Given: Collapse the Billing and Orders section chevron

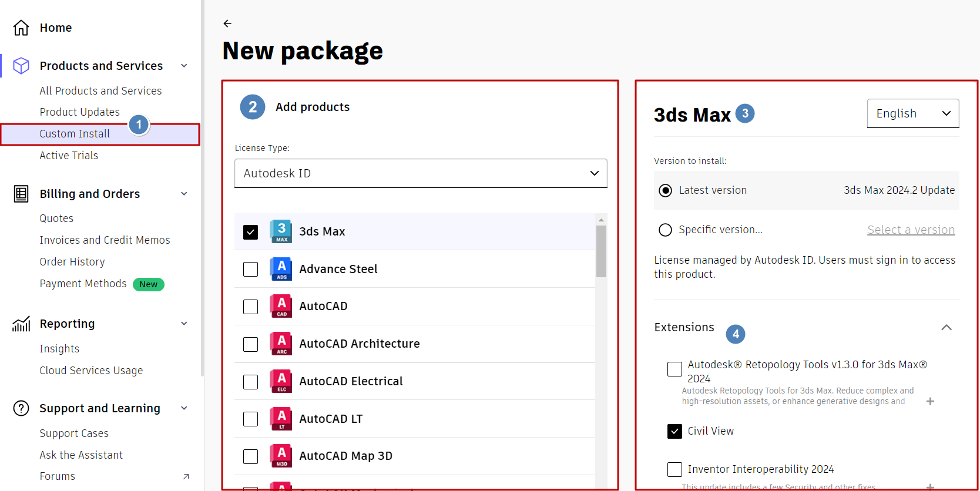Looking at the screenshot, I should pos(184,194).
